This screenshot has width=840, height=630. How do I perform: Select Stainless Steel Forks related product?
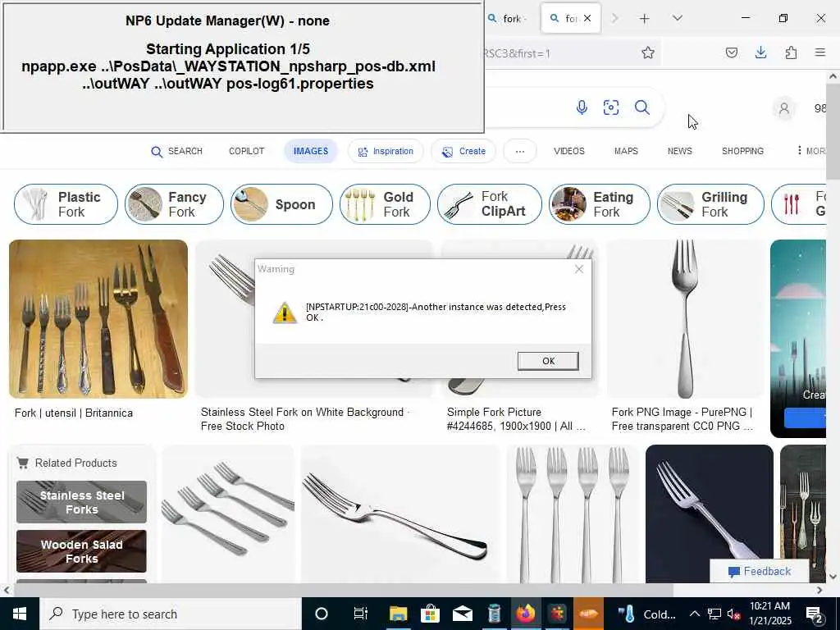tap(81, 502)
